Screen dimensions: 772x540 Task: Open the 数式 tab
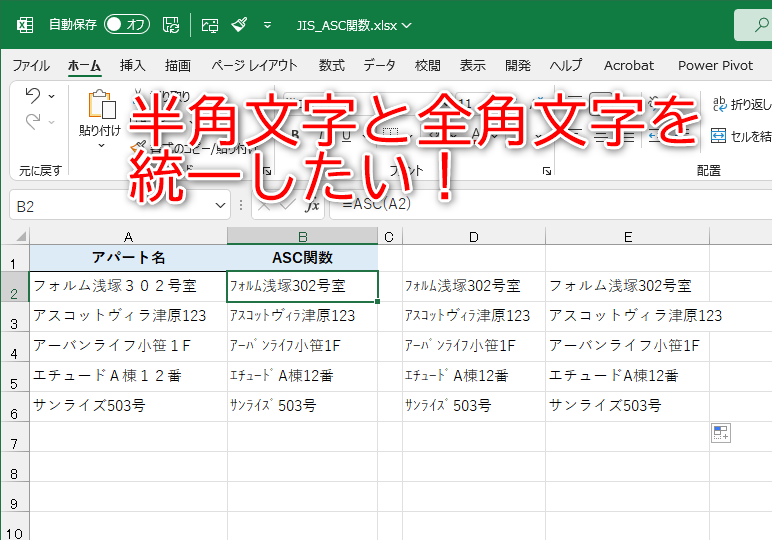coord(331,65)
